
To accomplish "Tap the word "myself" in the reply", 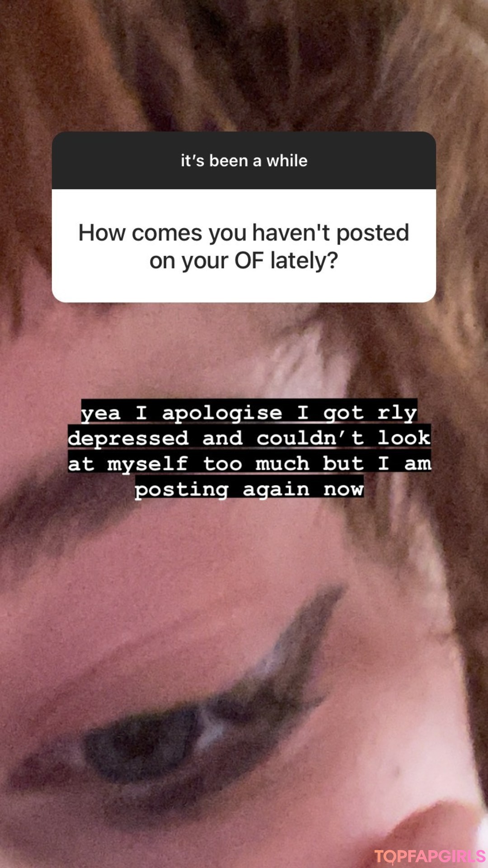I will (148, 463).
